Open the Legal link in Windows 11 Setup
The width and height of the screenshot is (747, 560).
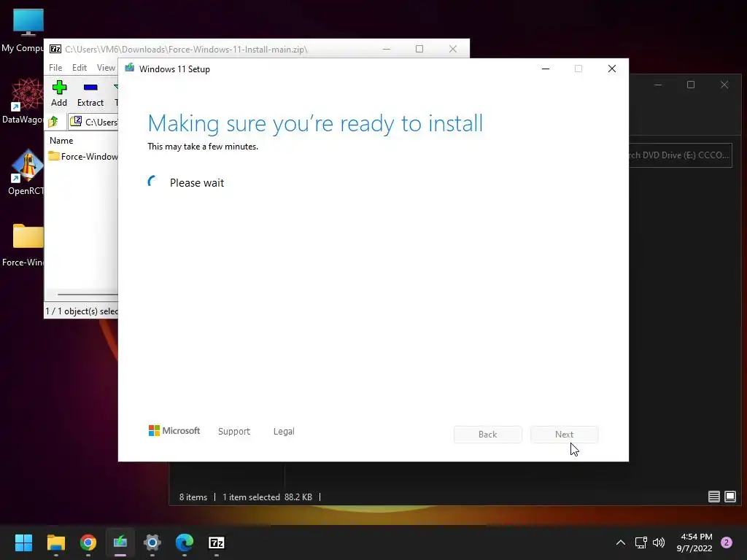pos(284,432)
